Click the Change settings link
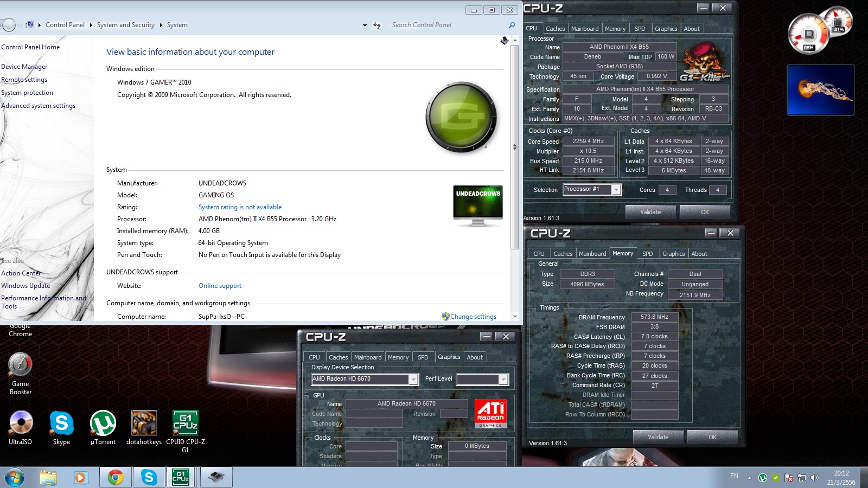Viewport: 868px width, 488px height. [x=473, y=317]
